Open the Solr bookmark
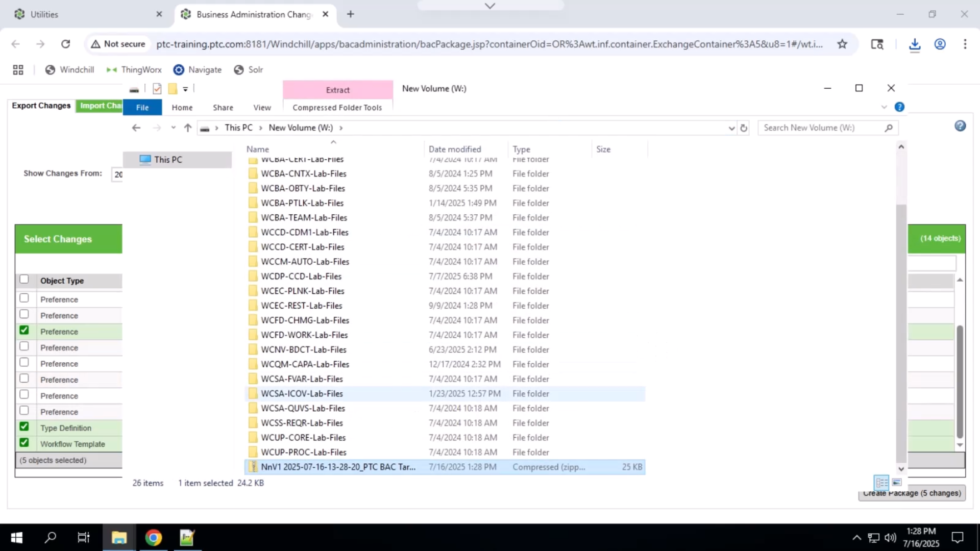The image size is (980, 551). click(x=249, y=70)
